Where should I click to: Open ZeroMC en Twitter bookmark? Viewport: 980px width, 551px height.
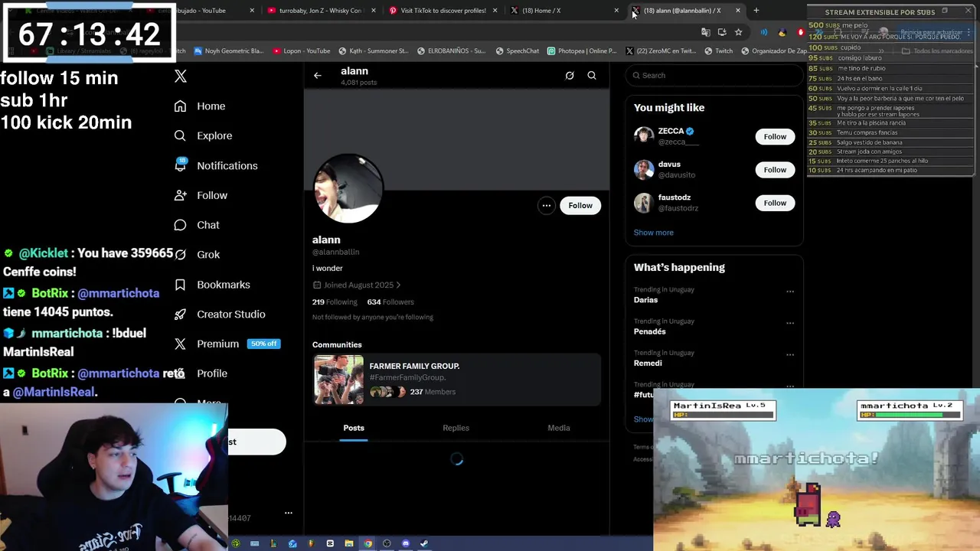(x=661, y=51)
